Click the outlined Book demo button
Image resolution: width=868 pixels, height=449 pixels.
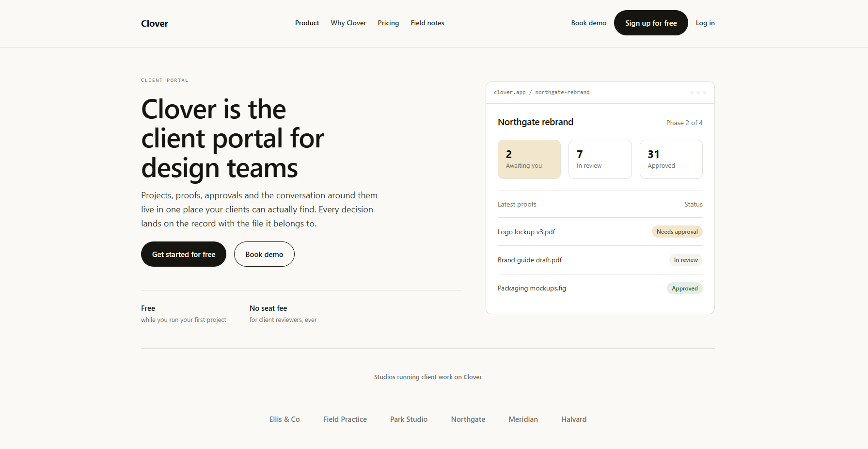click(264, 254)
